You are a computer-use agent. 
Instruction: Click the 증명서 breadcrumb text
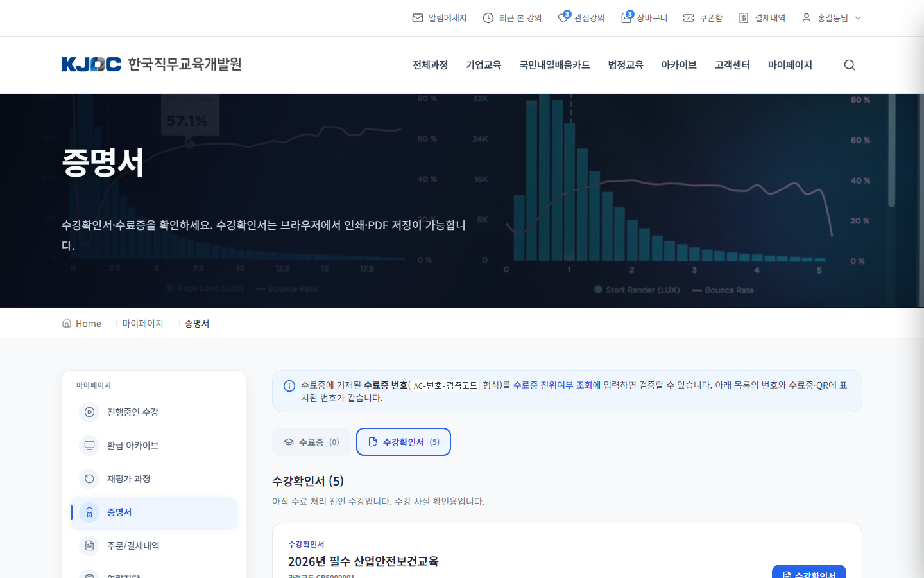coord(197,324)
